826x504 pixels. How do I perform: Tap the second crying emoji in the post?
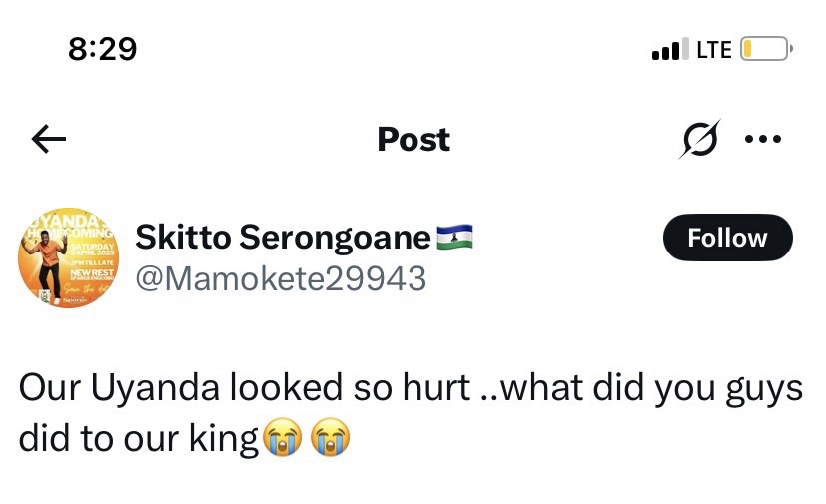(x=331, y=439)
